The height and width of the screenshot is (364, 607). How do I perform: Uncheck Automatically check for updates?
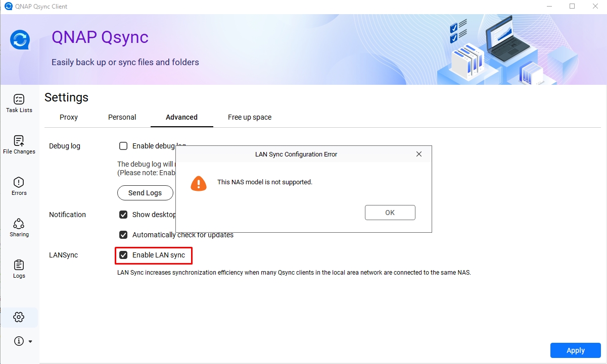[x=123, y=235]
